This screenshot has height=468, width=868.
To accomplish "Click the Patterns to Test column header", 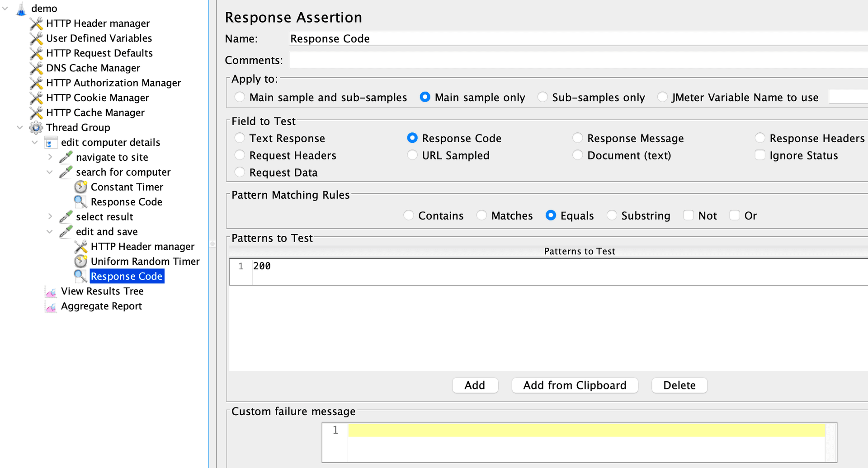I will click(x=580, y=251).
